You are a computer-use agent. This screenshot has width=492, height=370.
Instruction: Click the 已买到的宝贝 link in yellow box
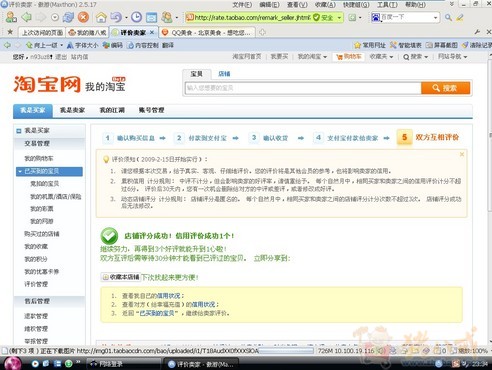pos(157,313)
